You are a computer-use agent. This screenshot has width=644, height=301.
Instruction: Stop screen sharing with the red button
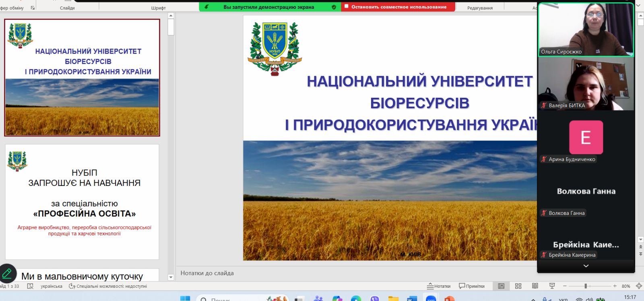pos(398,7)
